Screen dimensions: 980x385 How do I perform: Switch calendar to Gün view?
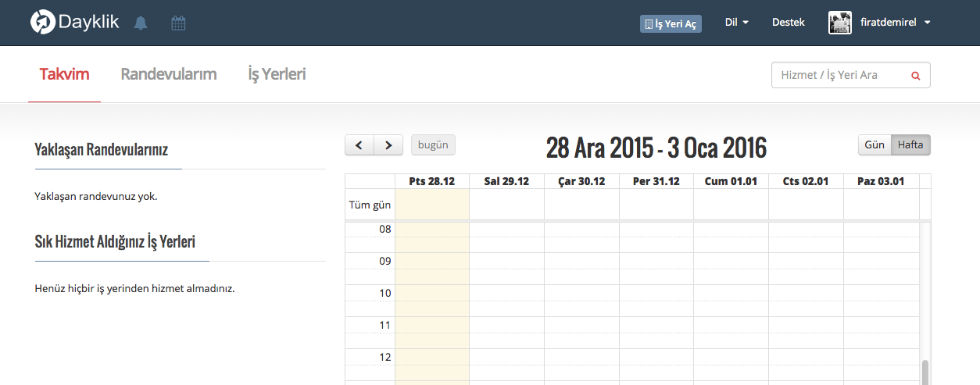pyautogui.click(x=874, y=145)
